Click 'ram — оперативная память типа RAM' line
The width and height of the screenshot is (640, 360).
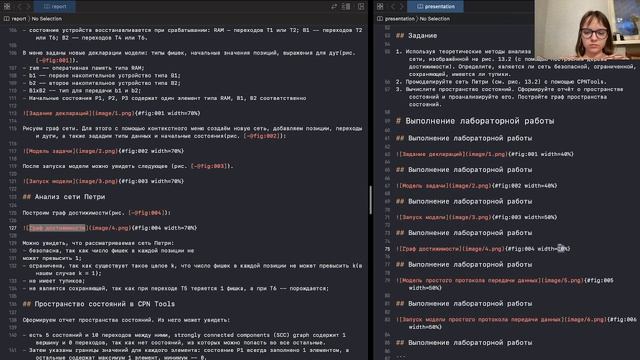tap(84, 68)
